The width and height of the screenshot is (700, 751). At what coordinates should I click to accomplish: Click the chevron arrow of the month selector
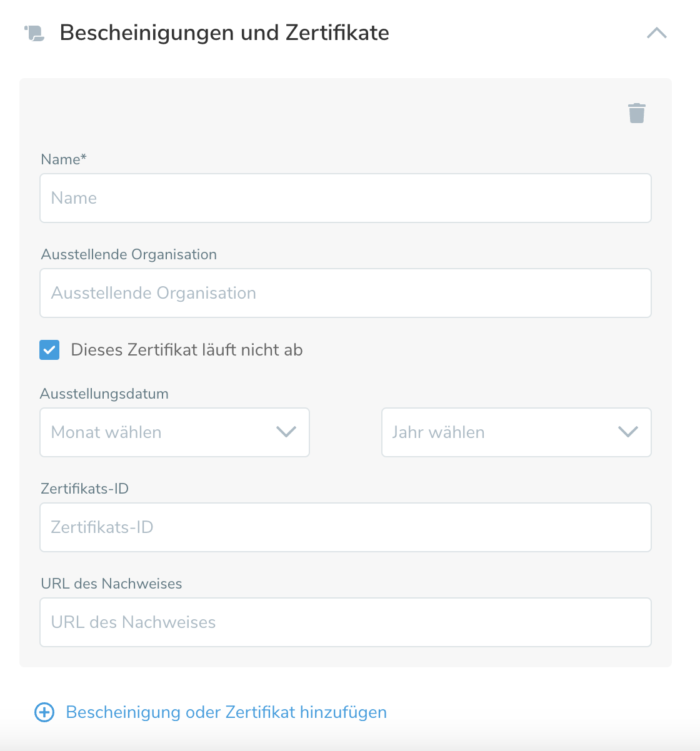pos(286,432)
